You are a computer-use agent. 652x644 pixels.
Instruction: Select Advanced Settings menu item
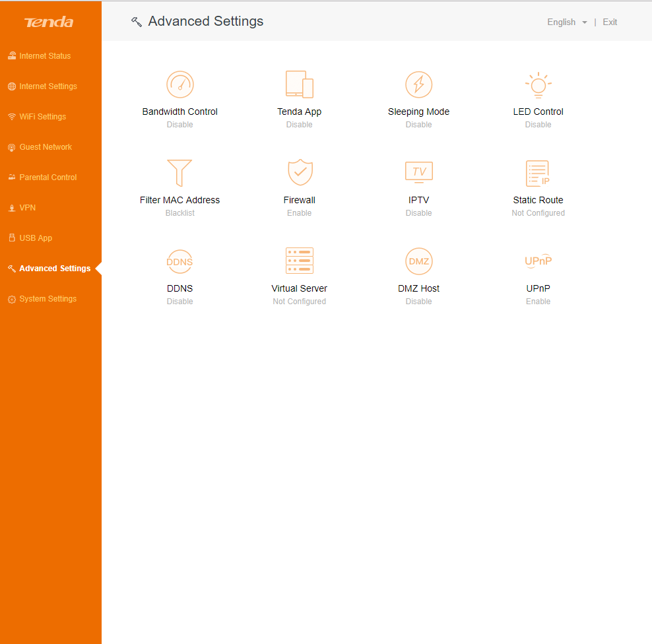click(x=55, y=268)
